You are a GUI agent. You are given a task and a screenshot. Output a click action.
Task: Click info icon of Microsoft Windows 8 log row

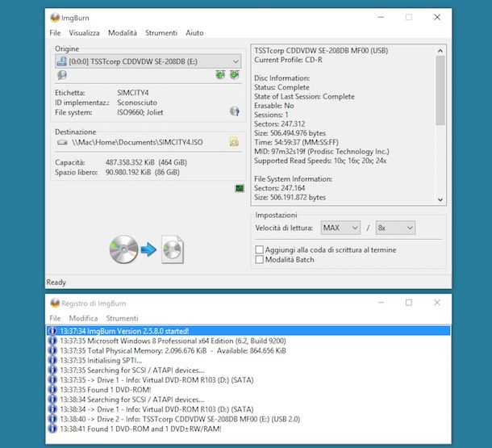[x=52, y=341]
